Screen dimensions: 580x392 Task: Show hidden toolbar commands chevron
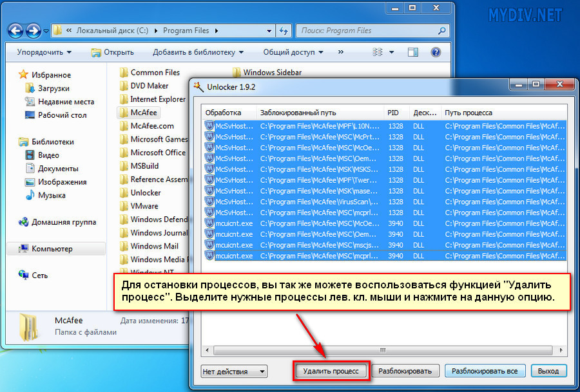341,52
